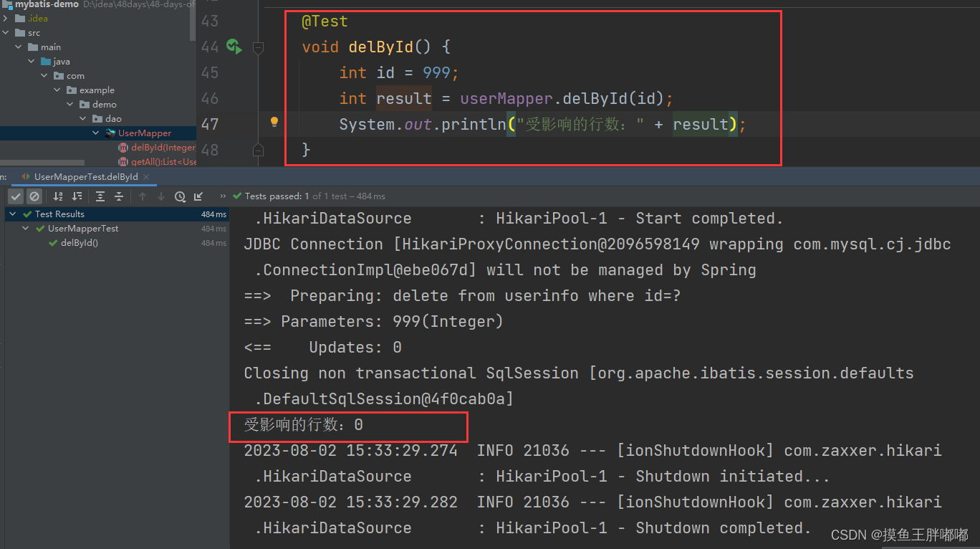980x549 pixels.
Task: Select delById(Integer) method in tree
Action: (x=163, y=148)
